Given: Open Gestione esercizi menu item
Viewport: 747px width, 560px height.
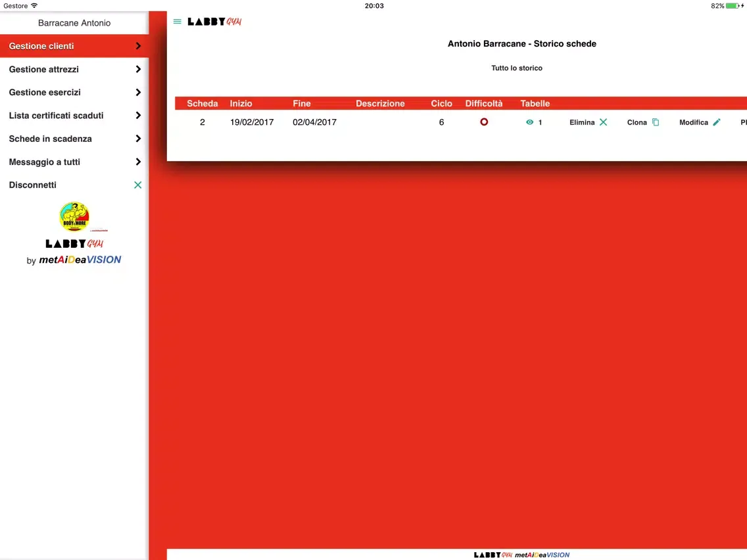Looking at the screenshot, I should [x=74, y=92].
